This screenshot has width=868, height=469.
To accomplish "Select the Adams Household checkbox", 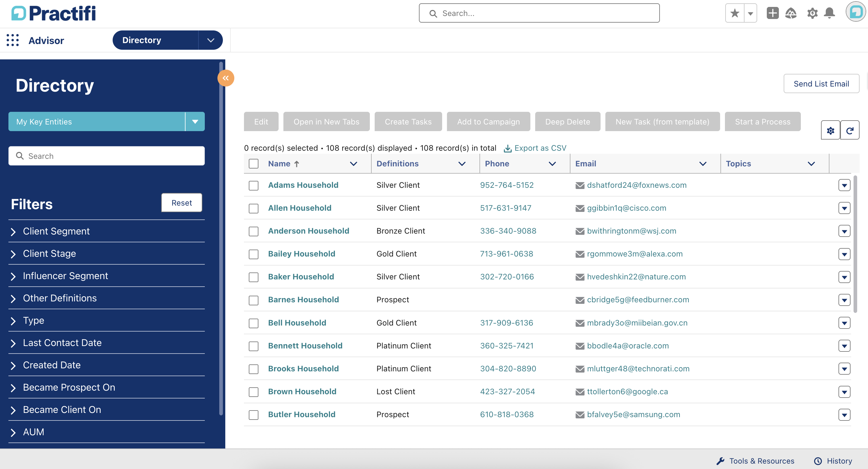I will tap(253, 185).
